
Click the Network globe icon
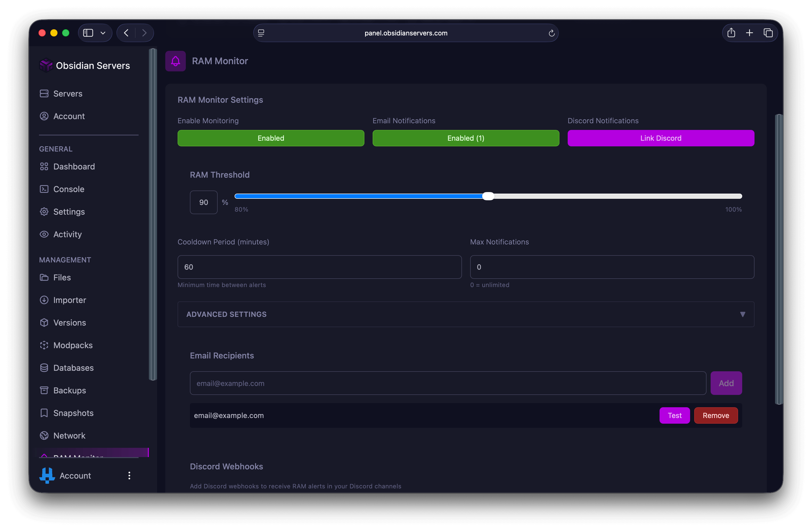(44, 435)
